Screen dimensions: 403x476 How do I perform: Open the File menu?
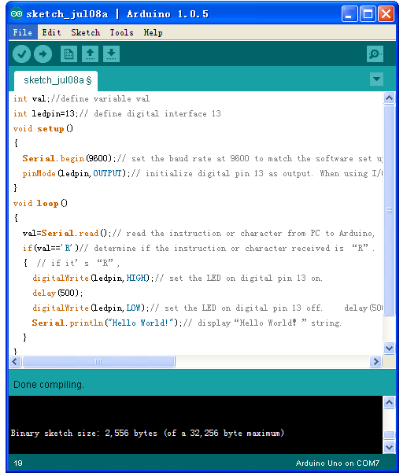23,33
